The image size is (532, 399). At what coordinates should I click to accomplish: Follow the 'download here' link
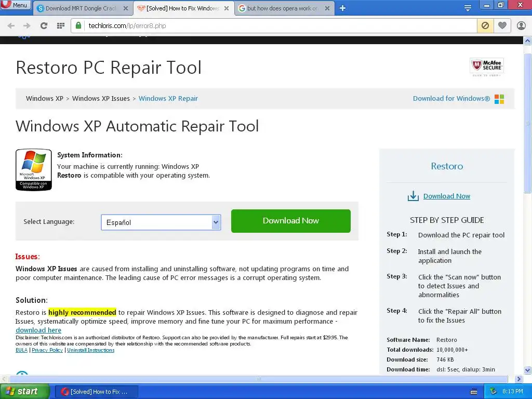coord(38,330)
